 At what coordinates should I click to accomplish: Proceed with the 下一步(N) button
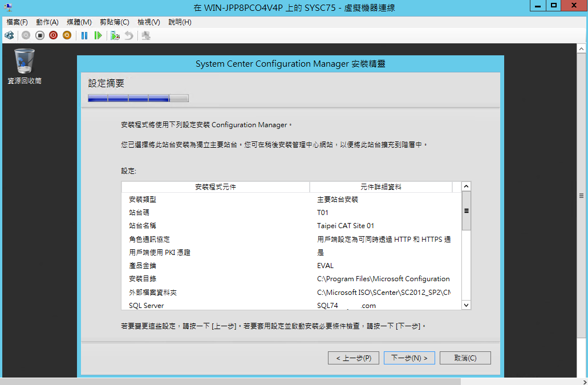409,358
